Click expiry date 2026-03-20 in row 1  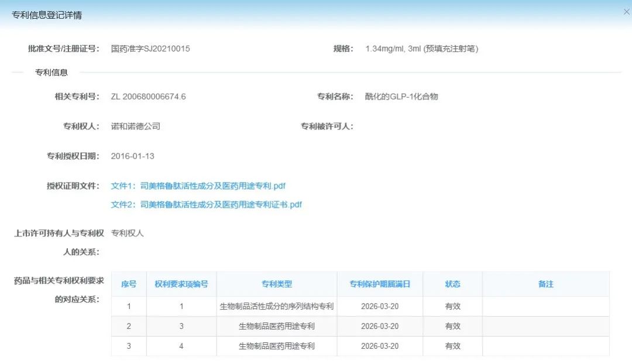coord(380,306)
